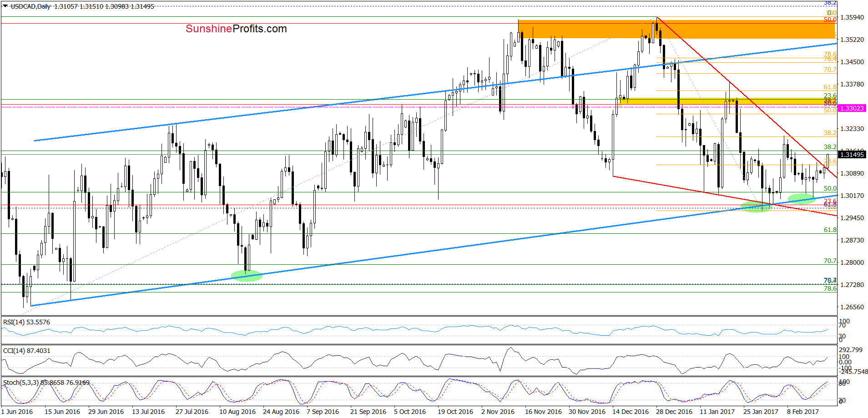Click the 1.35940 price axis label
The image size is (868, 418).
pyautogui.click(x=852, y=17)
